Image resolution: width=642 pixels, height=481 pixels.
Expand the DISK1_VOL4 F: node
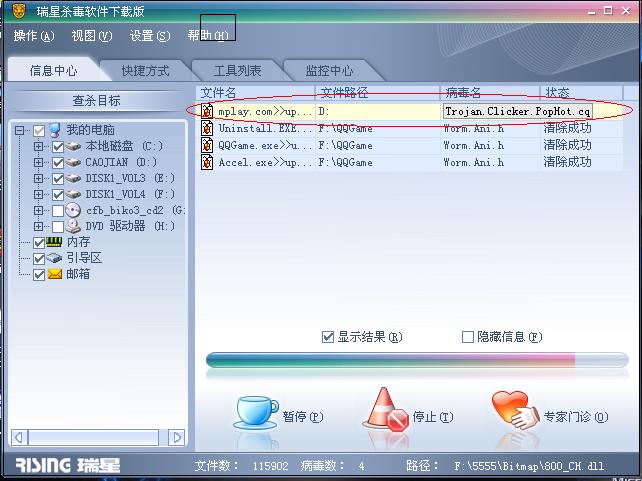coord(38,194)
